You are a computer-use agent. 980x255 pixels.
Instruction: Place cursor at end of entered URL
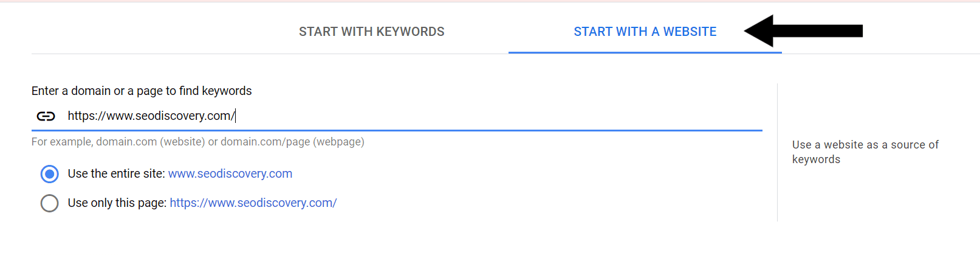(x=235, y=116)
